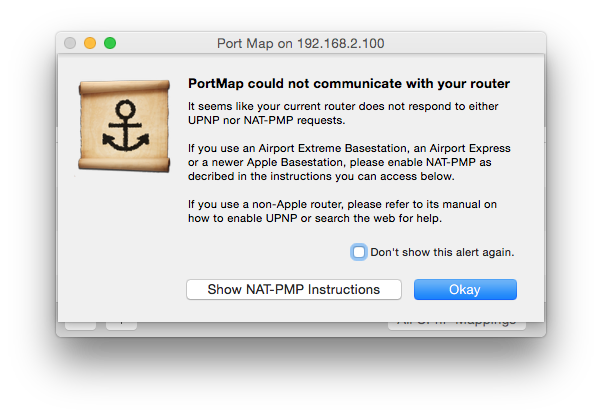This screenshot has height=417, width=602.
Task: Click the second hidden button at window bottom-left
Action: pos(121,326)
